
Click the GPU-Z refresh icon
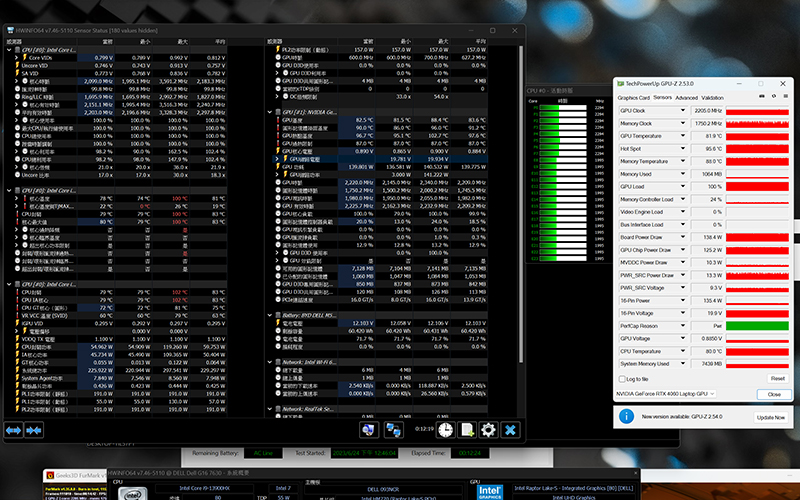pos(773,96)
